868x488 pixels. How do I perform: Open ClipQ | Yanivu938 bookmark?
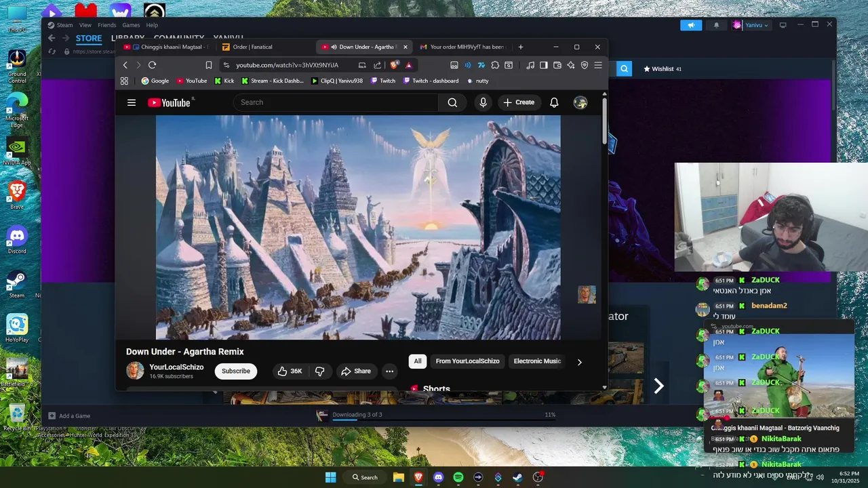(x=337, y=81)
